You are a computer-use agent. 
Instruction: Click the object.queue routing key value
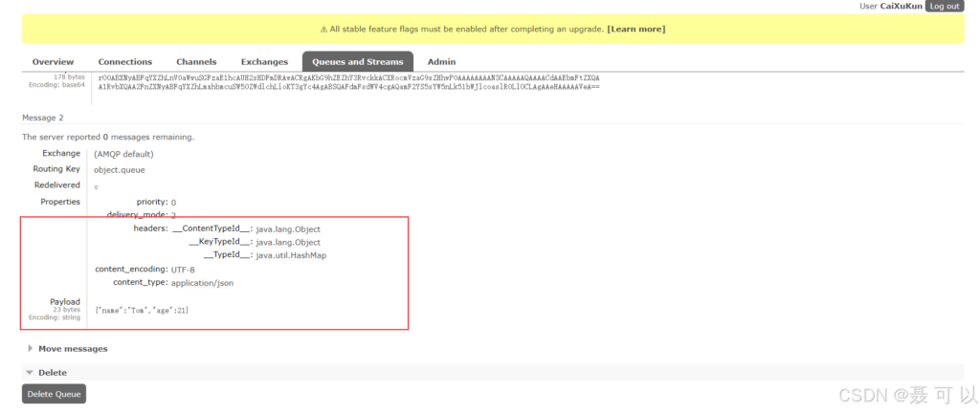121,169
